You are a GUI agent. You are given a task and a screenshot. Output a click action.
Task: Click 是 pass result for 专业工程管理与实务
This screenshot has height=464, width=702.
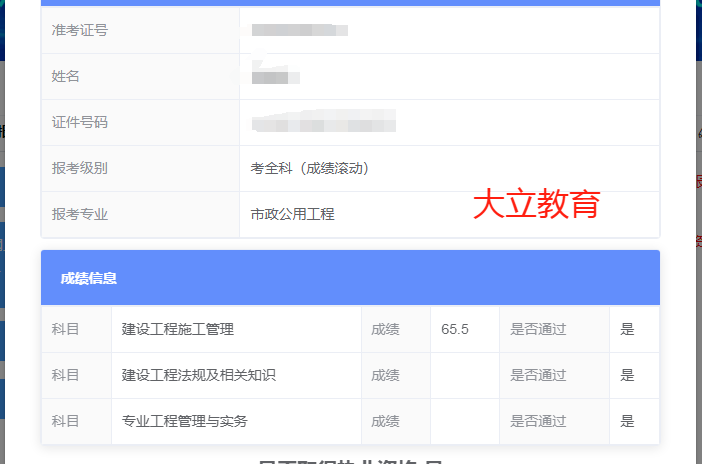pos(627,421)
